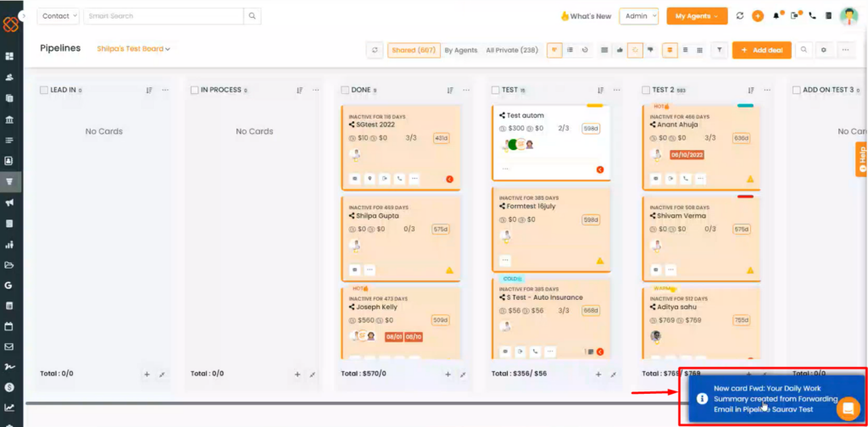Open the Formtest 16july deal card
Viewport: 868px width, 427px height.
(551, 230)
